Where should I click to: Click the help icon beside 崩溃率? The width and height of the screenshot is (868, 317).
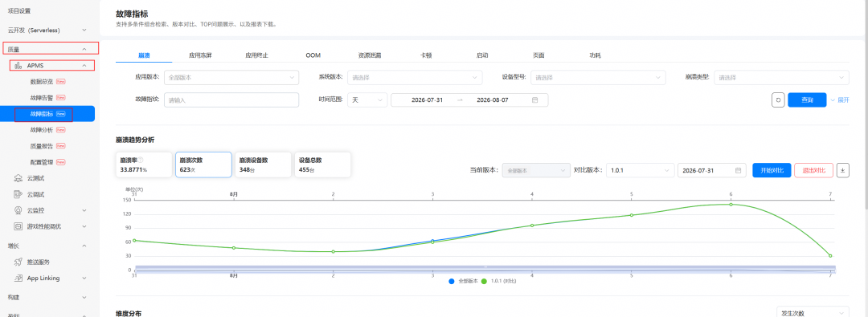[141, 160]
